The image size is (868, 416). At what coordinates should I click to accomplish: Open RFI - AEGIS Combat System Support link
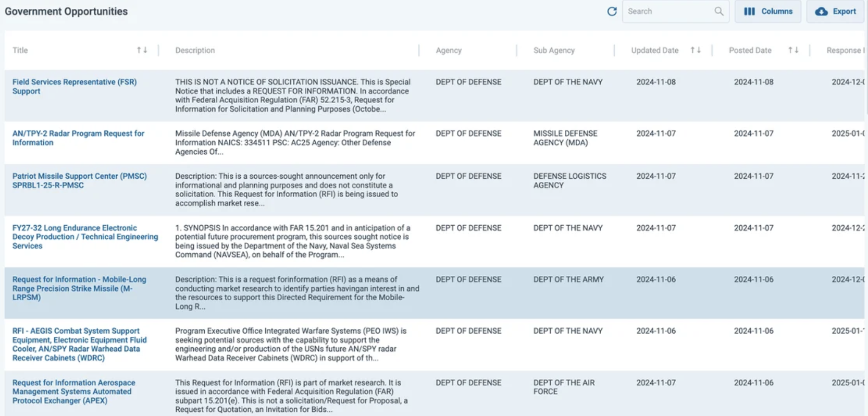coord(80,345)
